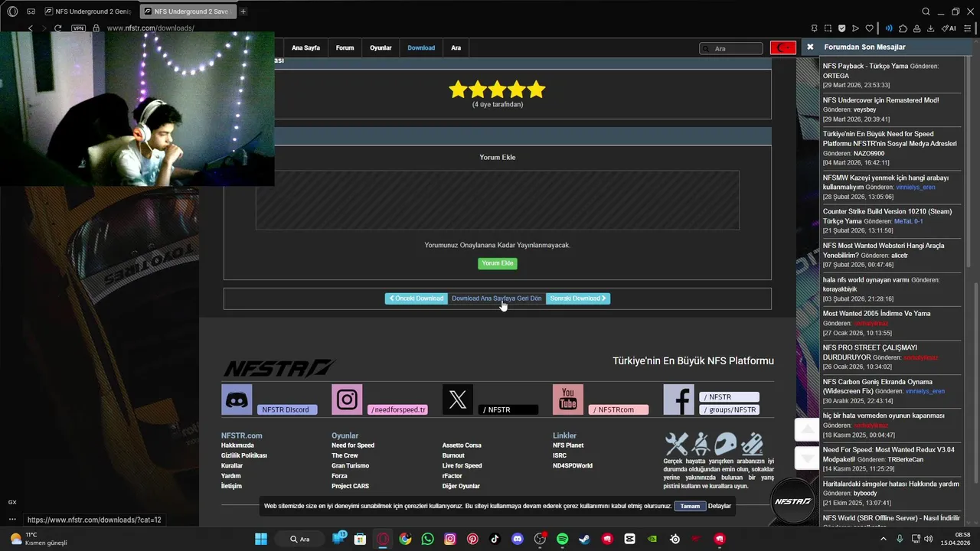
Task: Open the Download menu item
Action: (421, 47)
